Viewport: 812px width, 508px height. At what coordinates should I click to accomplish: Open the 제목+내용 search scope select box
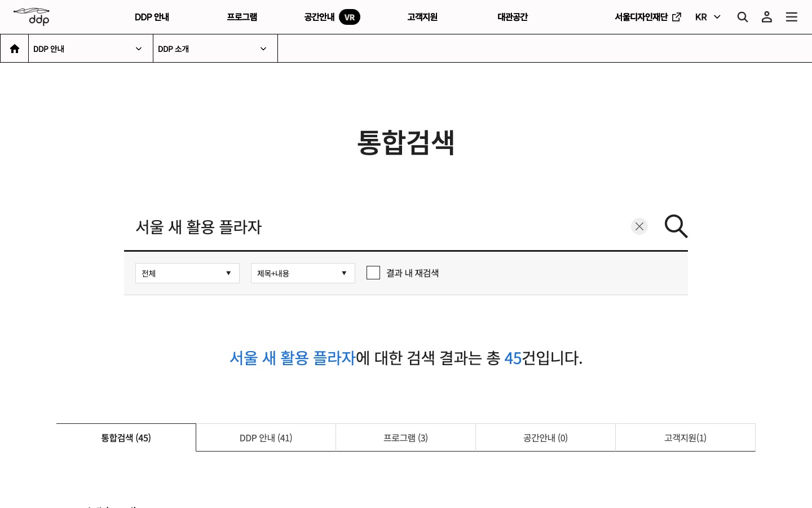click(303, 273)
